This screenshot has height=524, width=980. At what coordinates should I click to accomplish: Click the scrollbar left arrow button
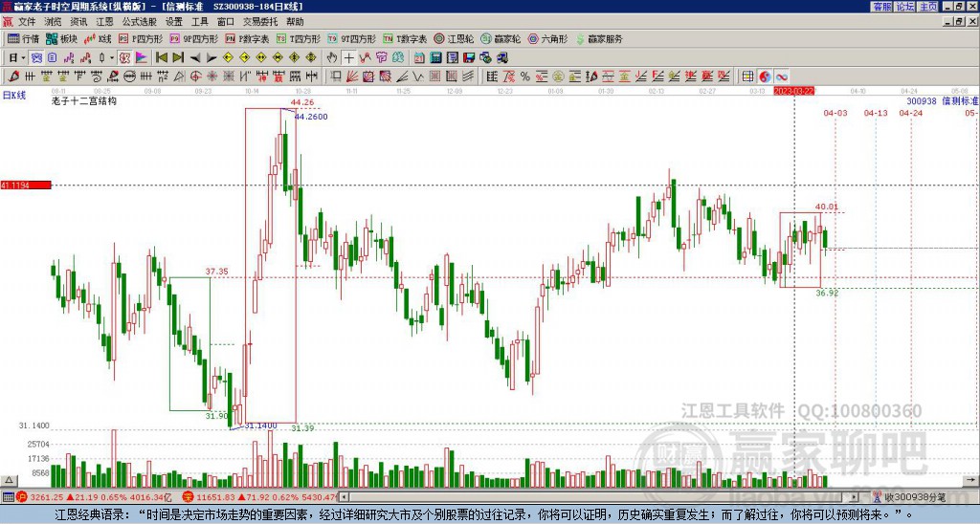point(344,497)
